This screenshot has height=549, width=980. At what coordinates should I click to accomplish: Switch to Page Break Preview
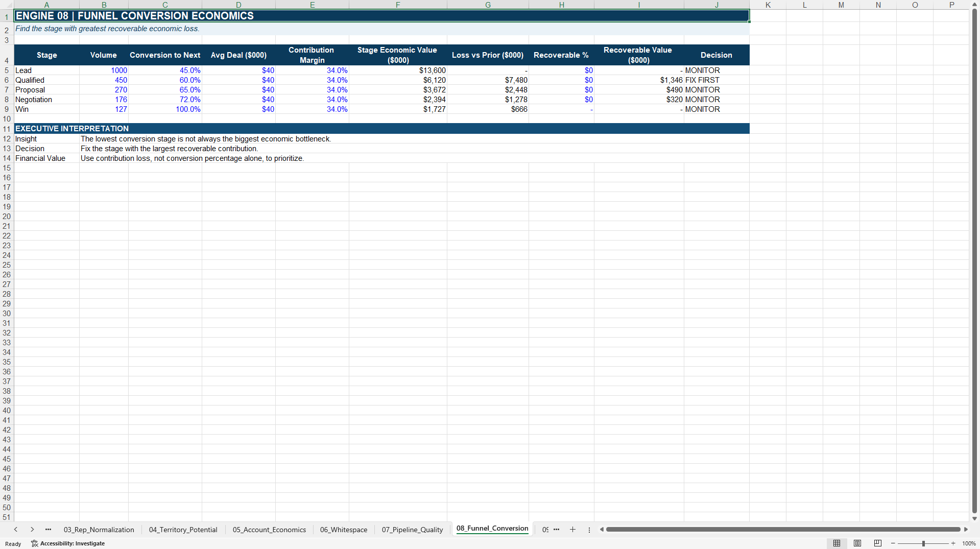(x=878, y=543)
